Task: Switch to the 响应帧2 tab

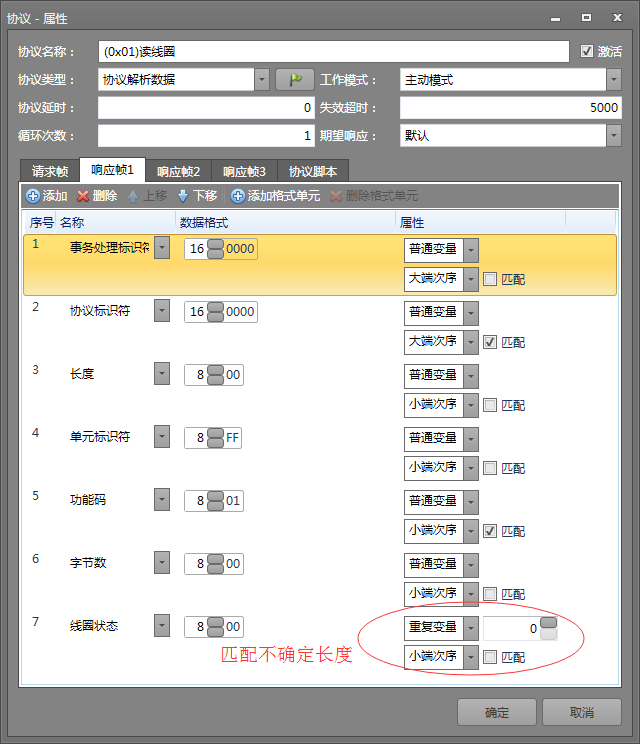Action: pos(178,171)
